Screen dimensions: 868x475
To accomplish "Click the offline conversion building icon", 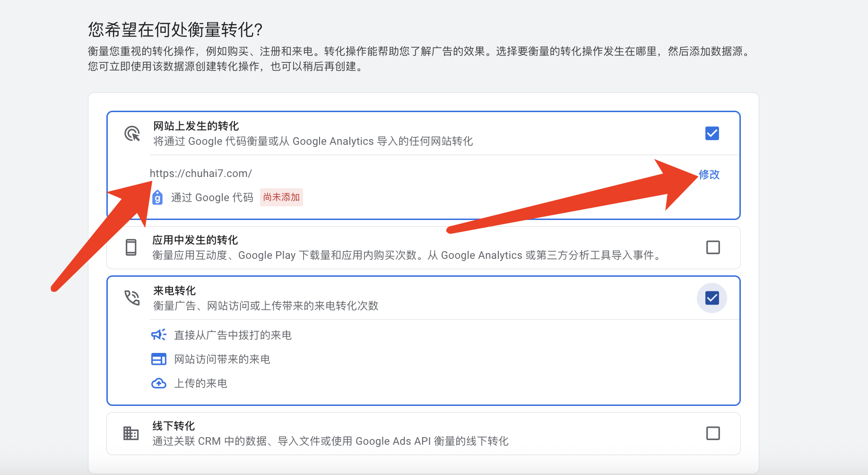I will point(131,433).
